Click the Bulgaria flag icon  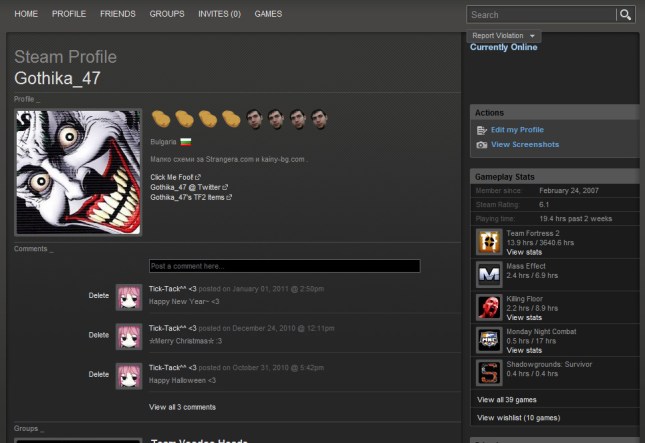point(183,142)
